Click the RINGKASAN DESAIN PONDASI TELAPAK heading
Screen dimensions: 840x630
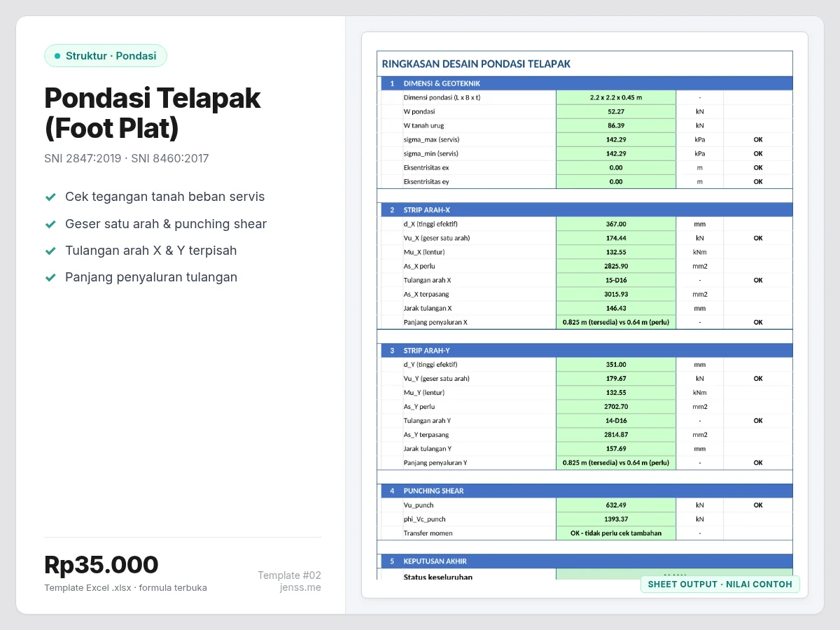pyautogui.click(x=476, y=64)
